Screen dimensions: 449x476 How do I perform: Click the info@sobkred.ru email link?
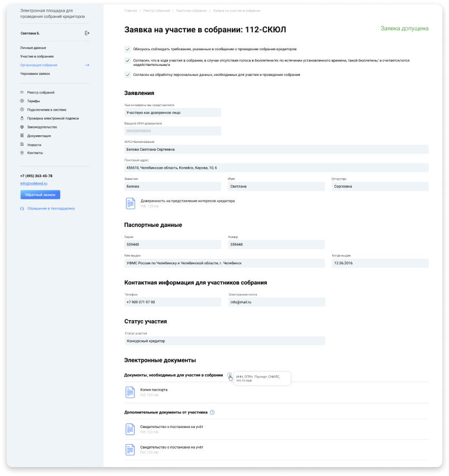34,183
